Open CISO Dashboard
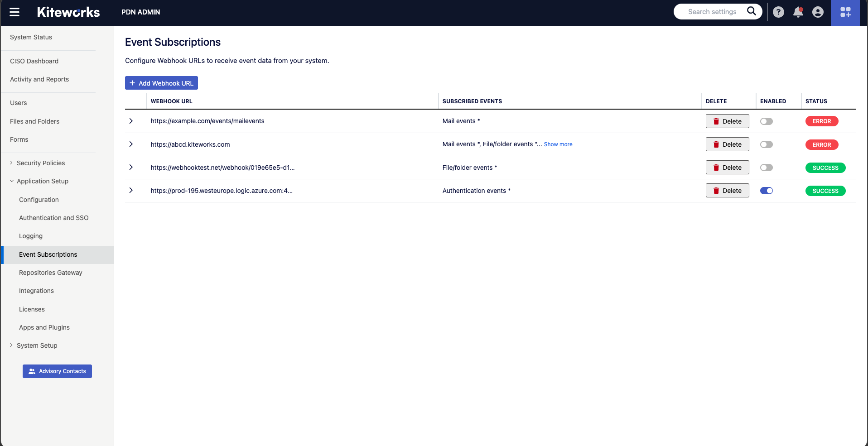The width and height of the screenshot is (868, 446). click(34, 61)
